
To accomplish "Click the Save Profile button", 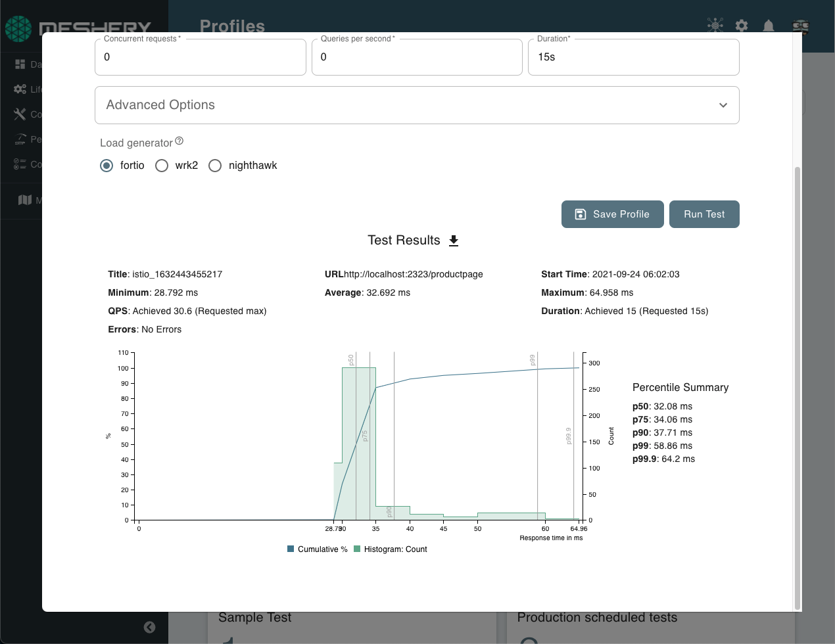I will pos(612,214).
